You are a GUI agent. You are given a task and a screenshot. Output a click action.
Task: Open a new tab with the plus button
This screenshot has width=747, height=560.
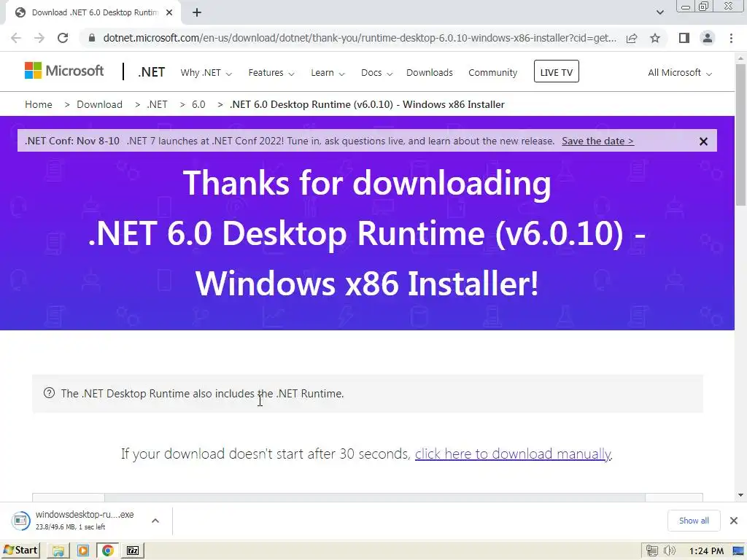197,13
